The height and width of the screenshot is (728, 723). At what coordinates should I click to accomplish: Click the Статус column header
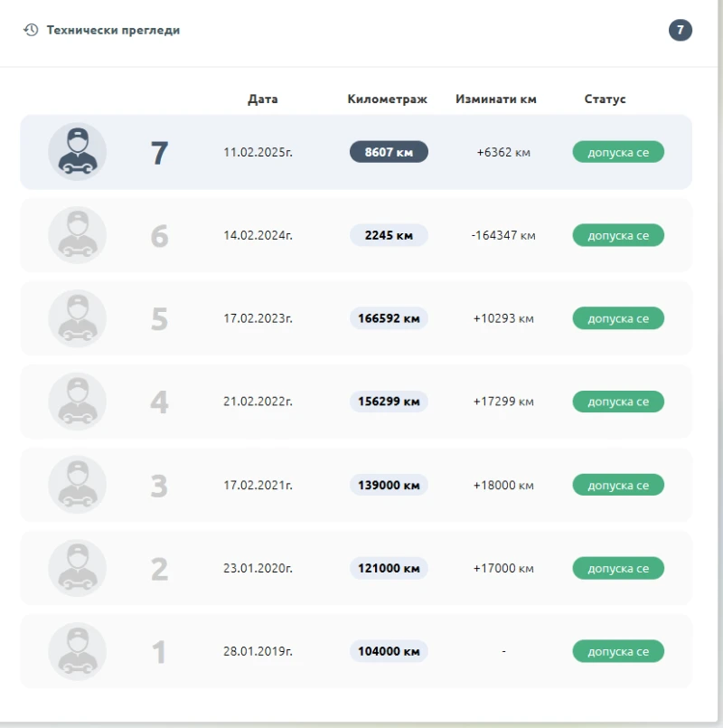(x=605, y=99)
